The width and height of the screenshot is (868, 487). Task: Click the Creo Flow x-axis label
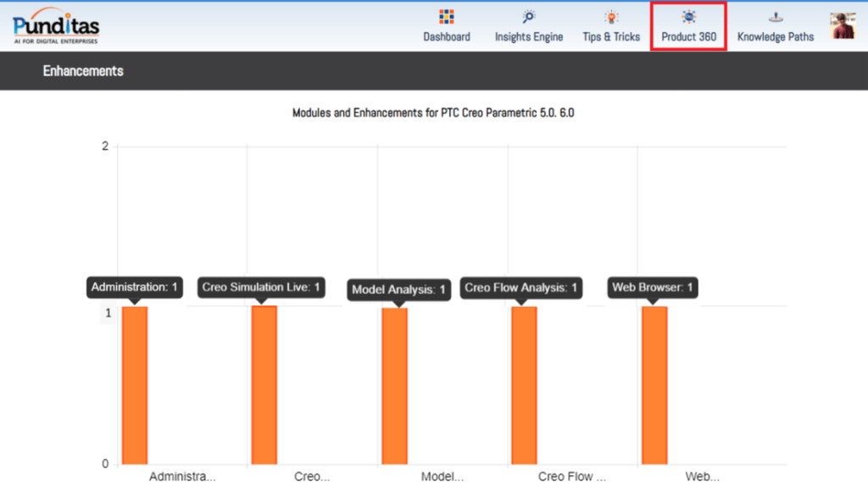coord(572,476)
